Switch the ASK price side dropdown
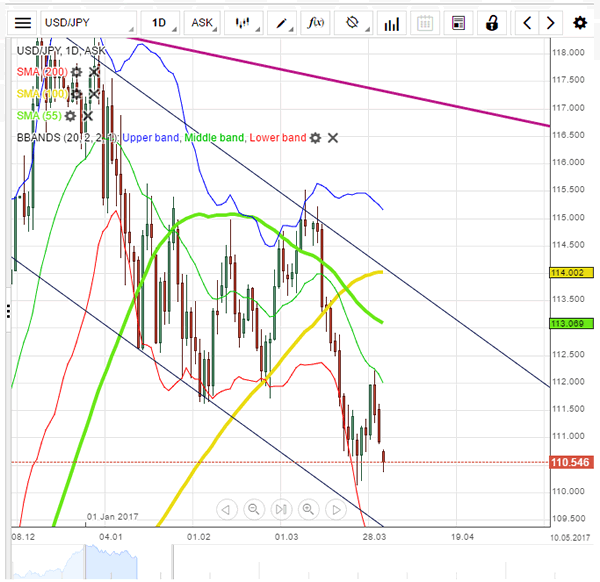The width and height of the screenshot is (600, 582). (x=202, y=23)
